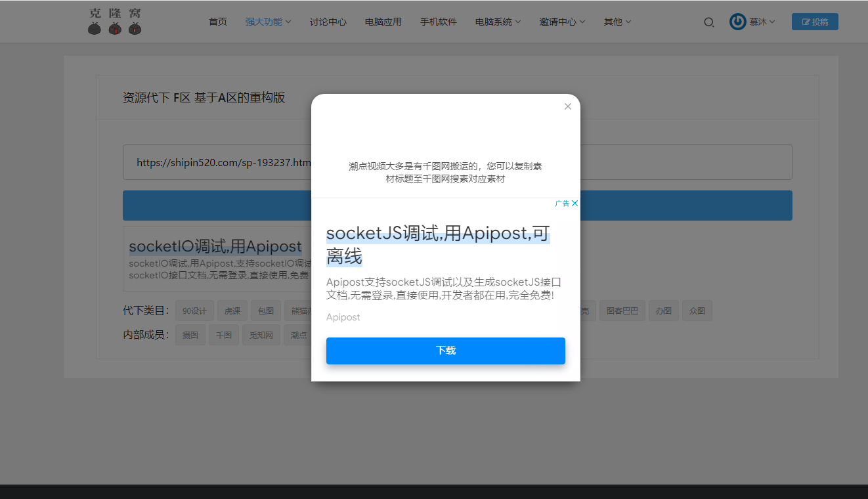
Task: Expand the 强大功能 dropdown menu
Action: pyautogui.click(x=269, y=22)
